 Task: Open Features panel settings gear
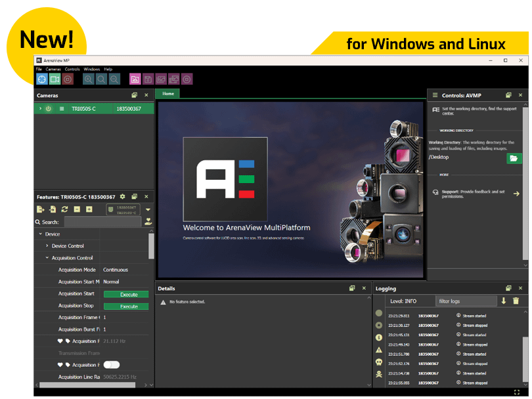point(122,196)
